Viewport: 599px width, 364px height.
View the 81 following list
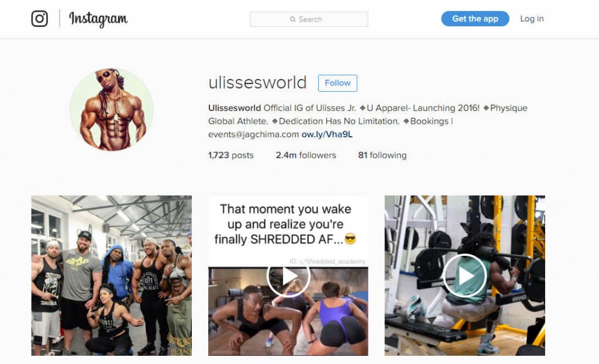383,155
